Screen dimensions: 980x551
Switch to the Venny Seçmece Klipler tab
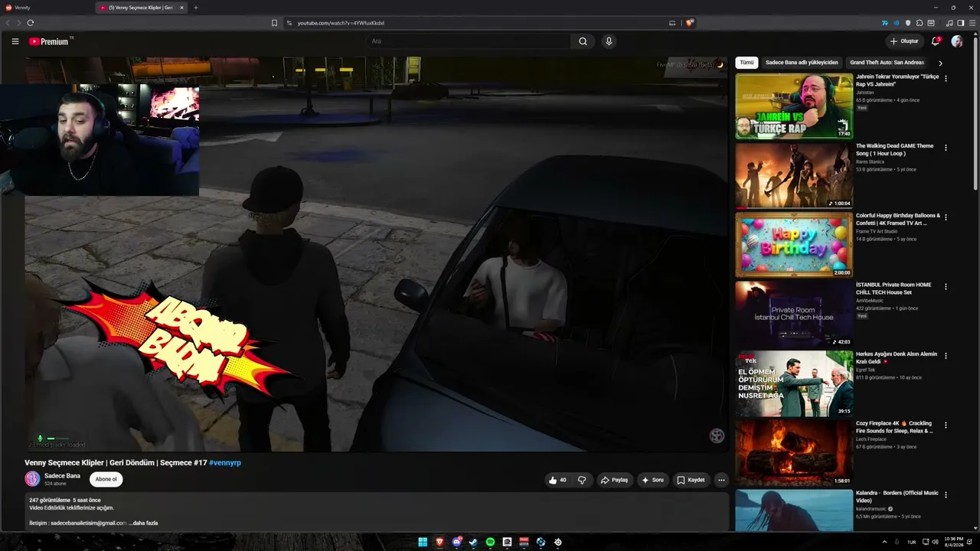pos(138,8)
